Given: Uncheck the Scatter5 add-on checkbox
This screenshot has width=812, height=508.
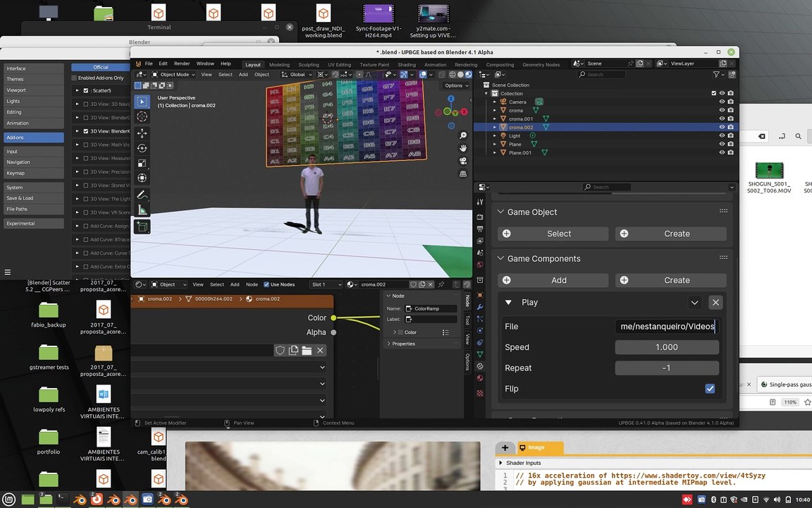Looking at the screenshot, I should 86,90.
